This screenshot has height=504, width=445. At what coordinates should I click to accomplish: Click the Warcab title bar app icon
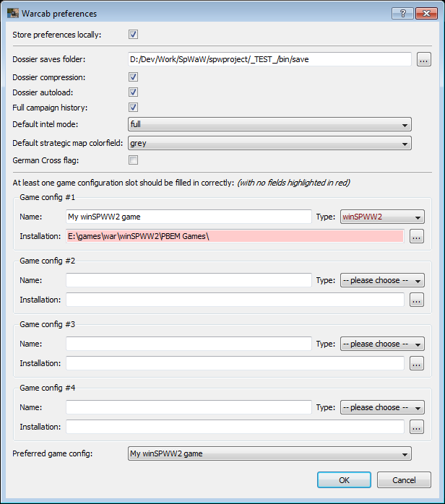tap(13, 13)
